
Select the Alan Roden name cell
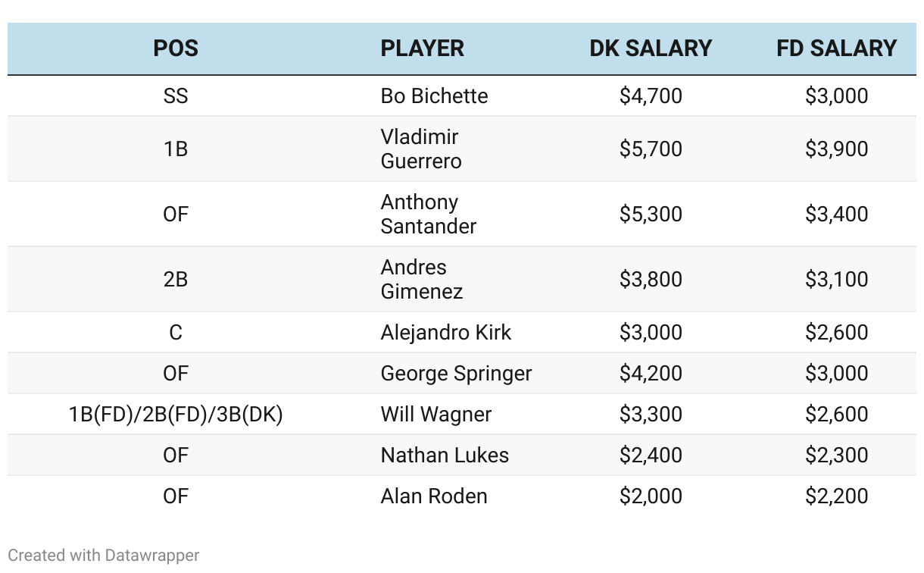pos(434,496)
